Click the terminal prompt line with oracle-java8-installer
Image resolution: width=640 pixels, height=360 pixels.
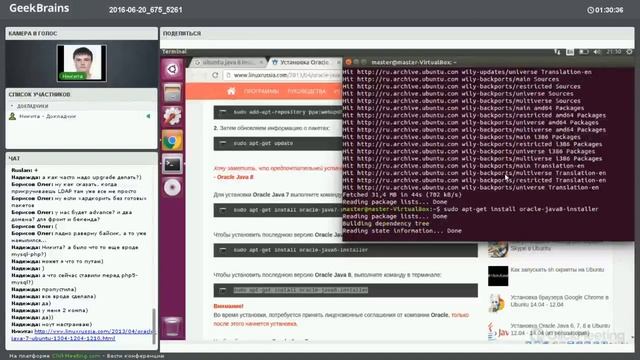pyautogui.click(x=470, y=209)
